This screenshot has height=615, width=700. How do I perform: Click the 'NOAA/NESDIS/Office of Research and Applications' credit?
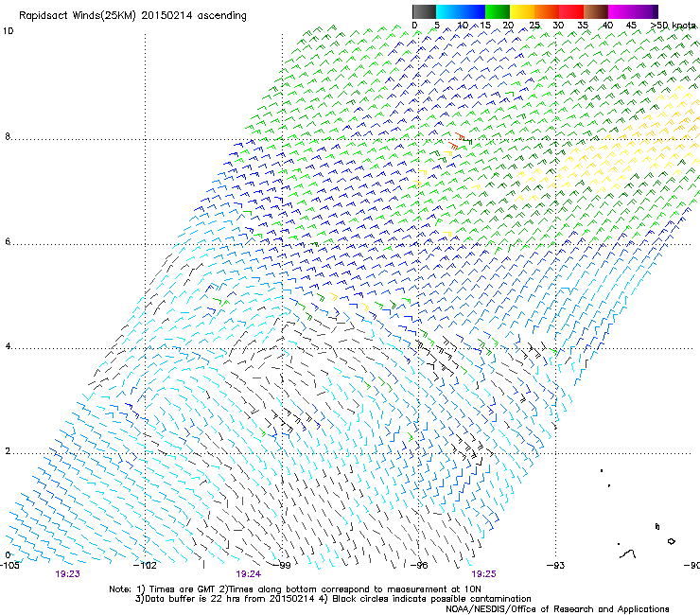coord(557,609)
